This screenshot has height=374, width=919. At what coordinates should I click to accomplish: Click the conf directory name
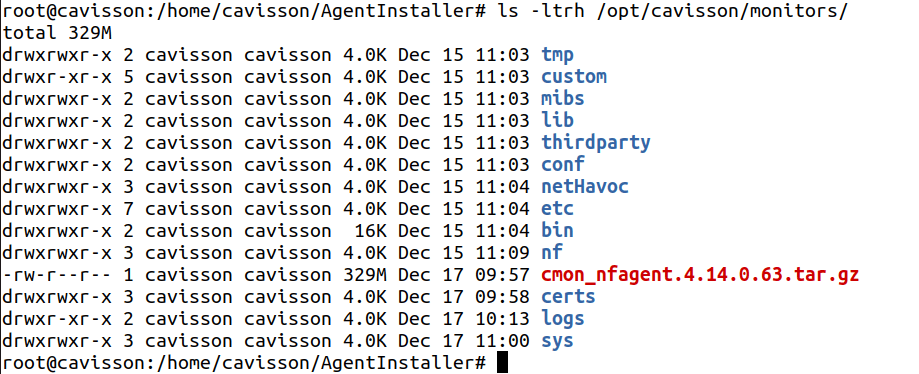563,165
